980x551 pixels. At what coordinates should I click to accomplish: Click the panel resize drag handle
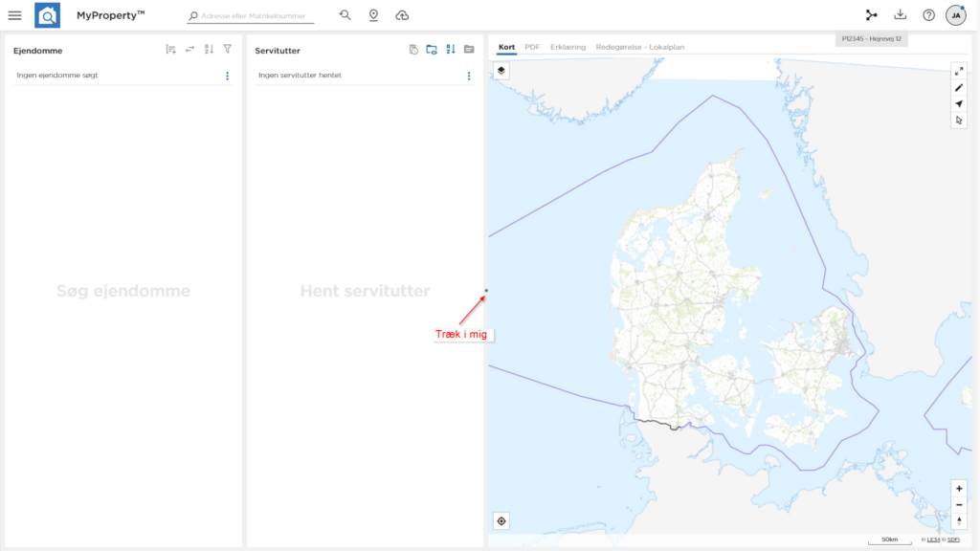[486, 290]
